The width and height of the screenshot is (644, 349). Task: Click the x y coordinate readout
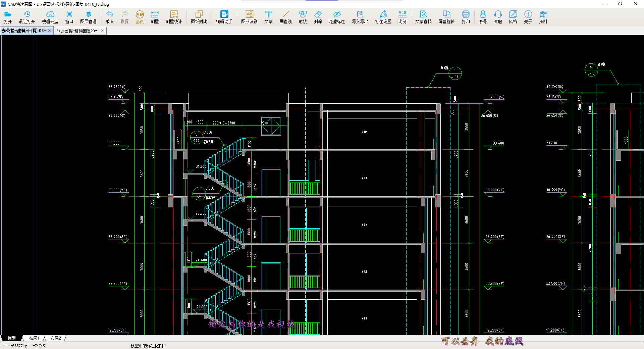[23, 346]
